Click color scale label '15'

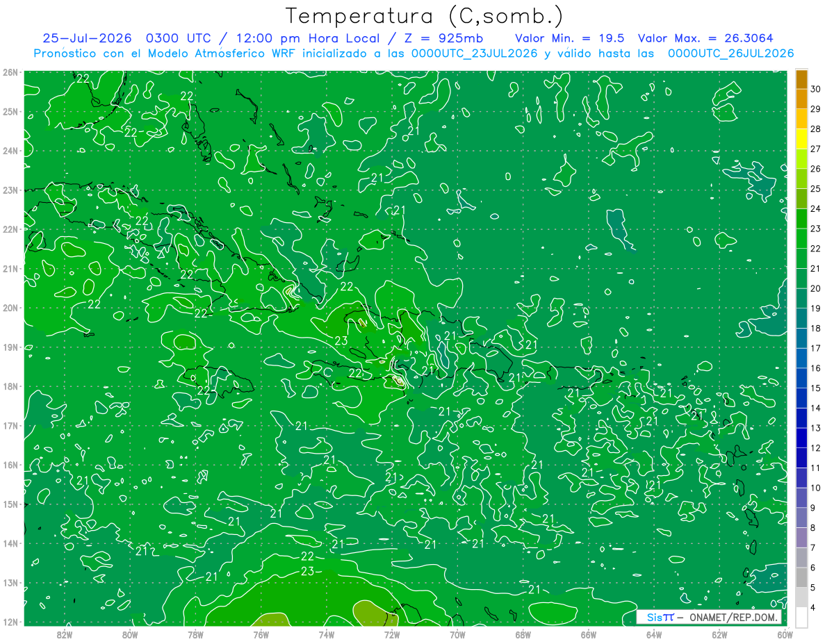tap(815, 388)
